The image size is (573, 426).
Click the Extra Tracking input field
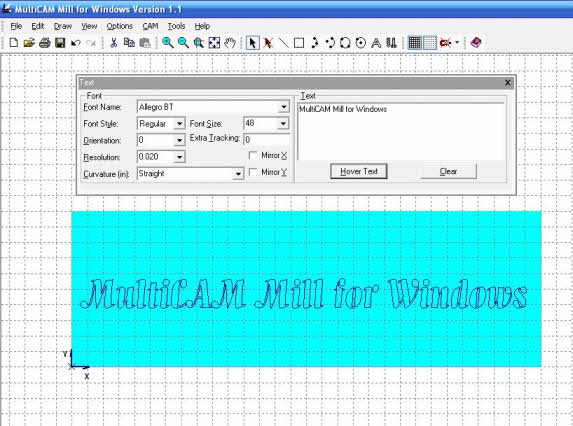coord(266,140)
